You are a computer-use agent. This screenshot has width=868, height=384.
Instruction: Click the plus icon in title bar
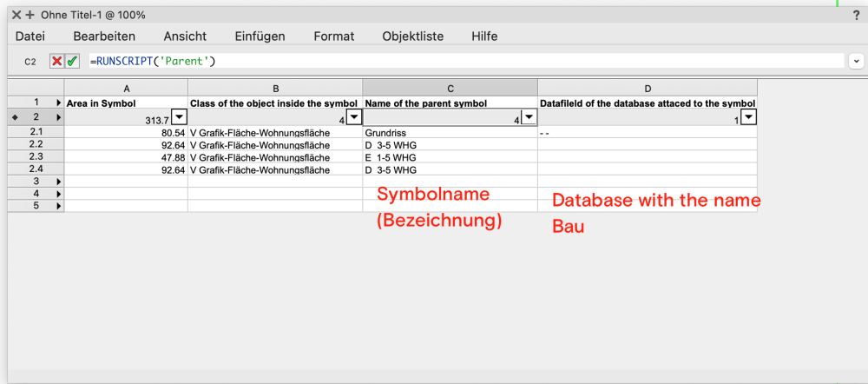point(30,15)
